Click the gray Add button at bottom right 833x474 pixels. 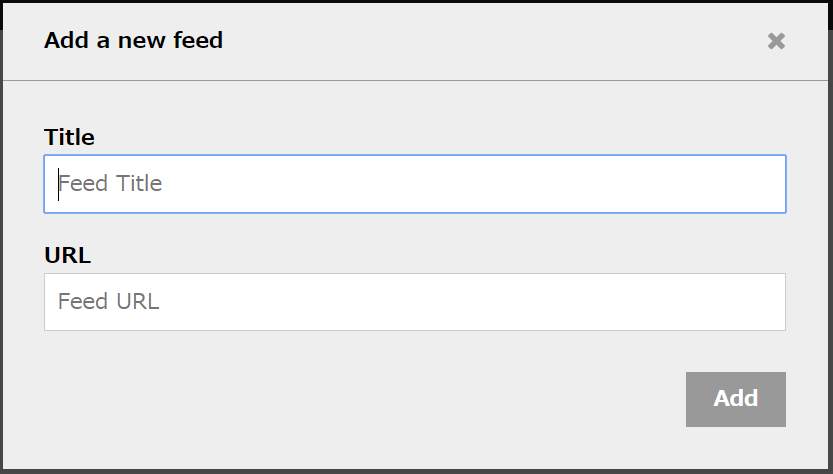coord(735,399)
